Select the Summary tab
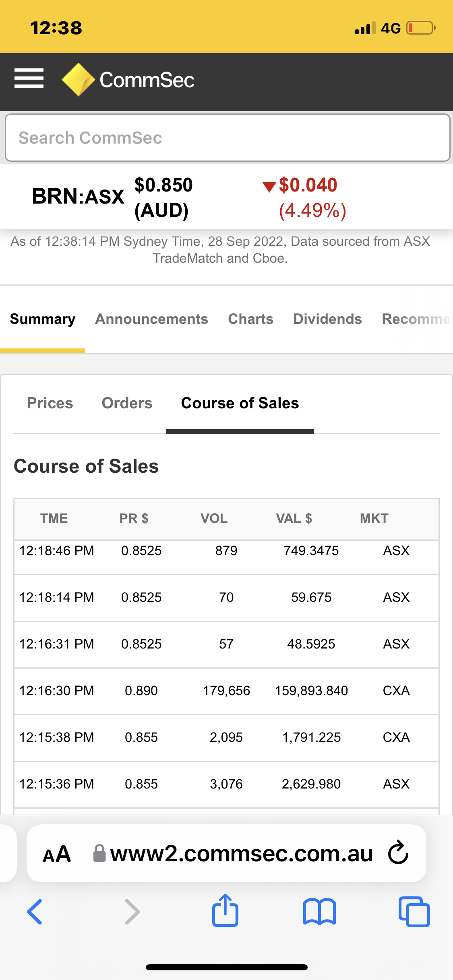 [x=43, y=319]
